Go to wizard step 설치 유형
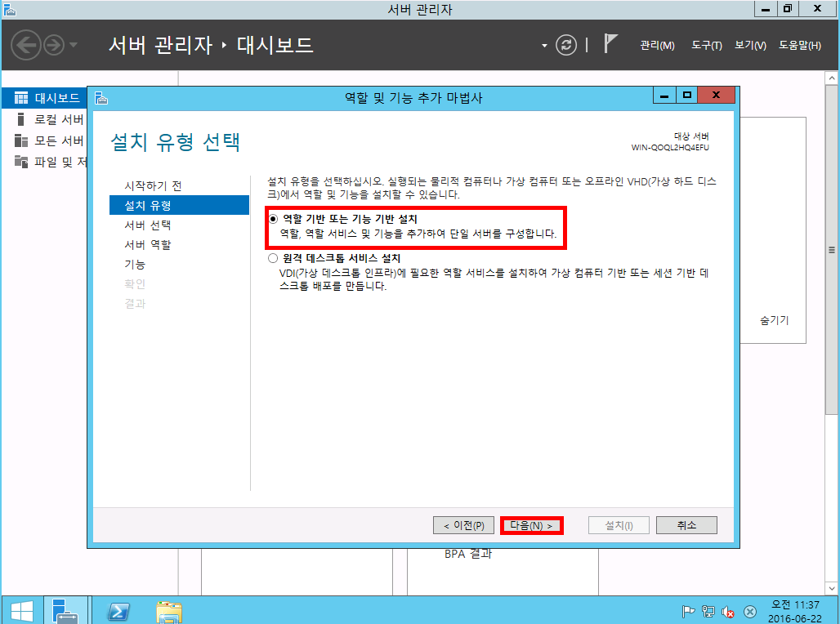840x624 pixels. point(179,205)
